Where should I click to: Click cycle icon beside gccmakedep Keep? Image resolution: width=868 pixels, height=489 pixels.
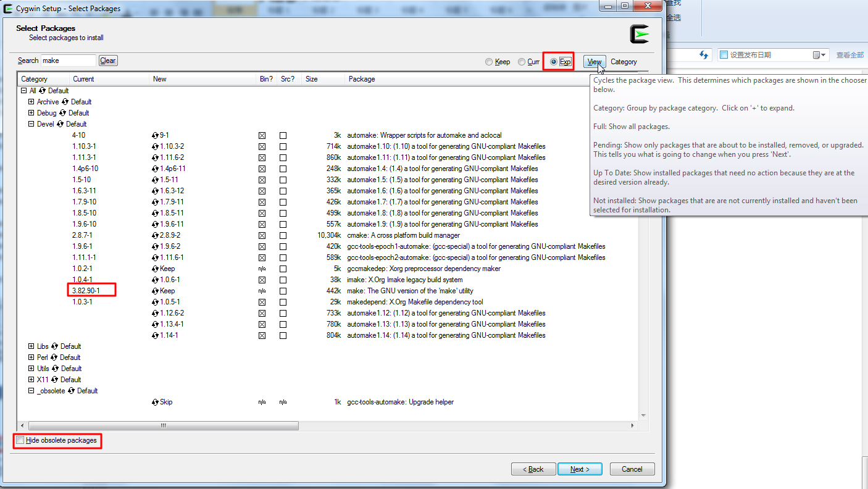(156, 269)
